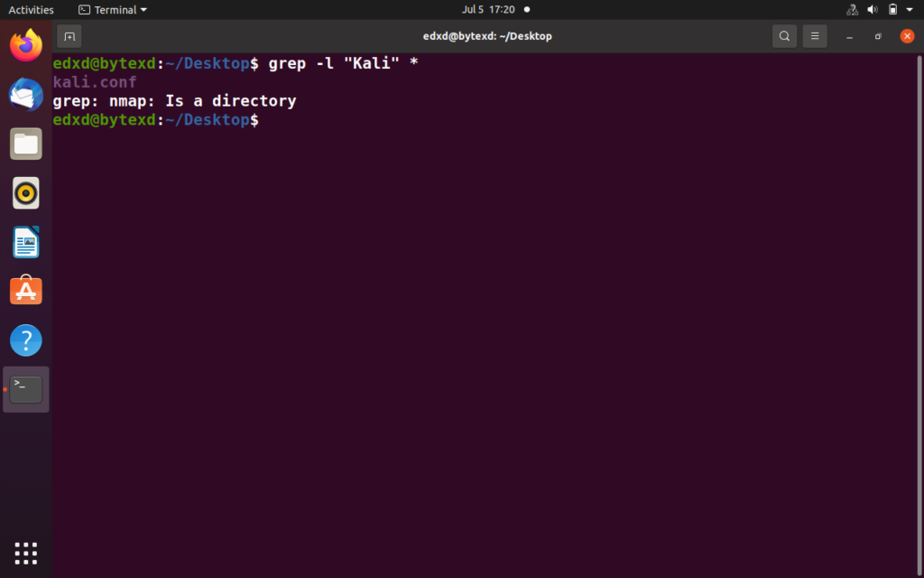Select the Terminal icon in the dock

pos(25,388)
